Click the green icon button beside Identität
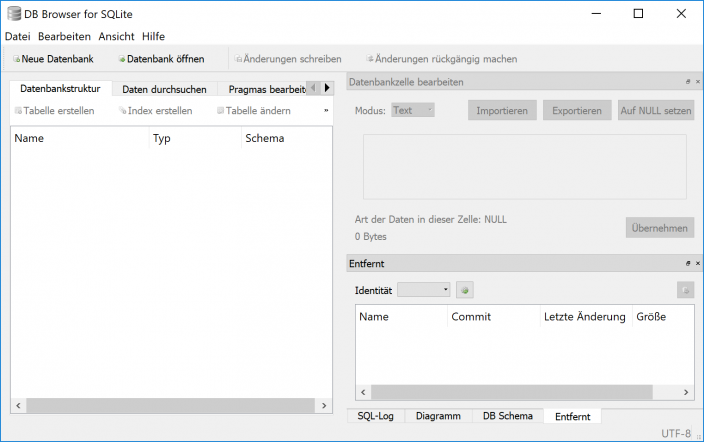This screenshot has height=442, width=704. click(464, 290)
